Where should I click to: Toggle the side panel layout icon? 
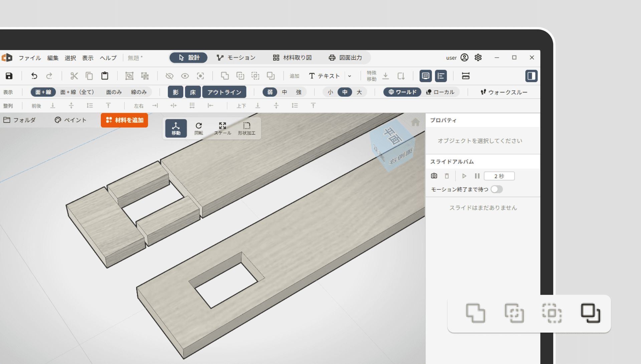(531, 76)
